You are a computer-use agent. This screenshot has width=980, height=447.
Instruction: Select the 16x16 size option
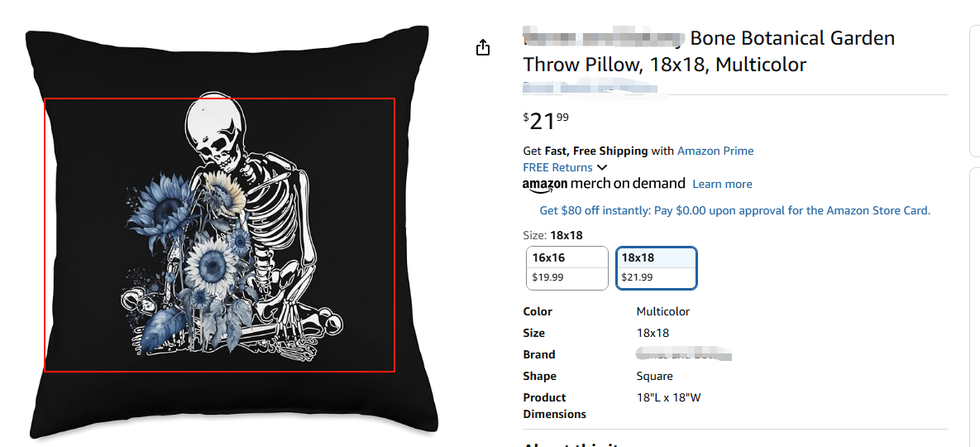567,267
